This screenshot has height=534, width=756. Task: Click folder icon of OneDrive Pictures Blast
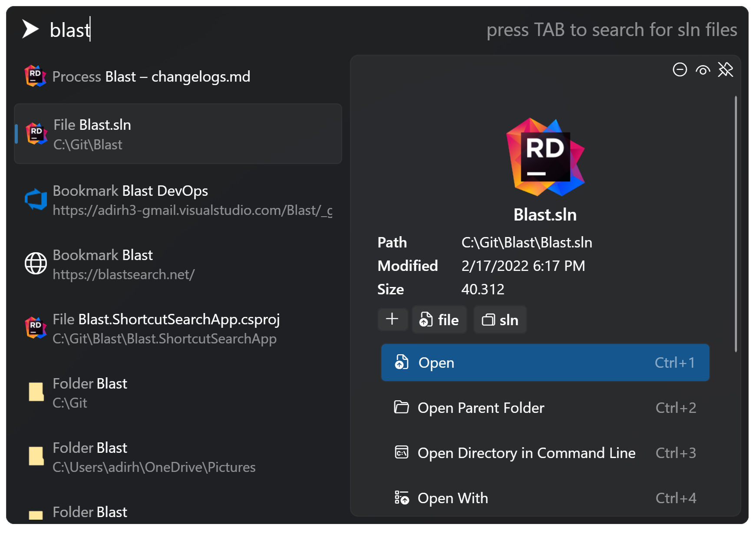click(x=36, y=456)
